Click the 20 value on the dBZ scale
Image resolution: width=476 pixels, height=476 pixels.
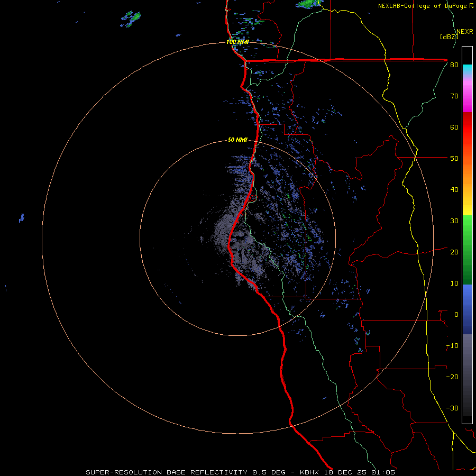(454, 252)
